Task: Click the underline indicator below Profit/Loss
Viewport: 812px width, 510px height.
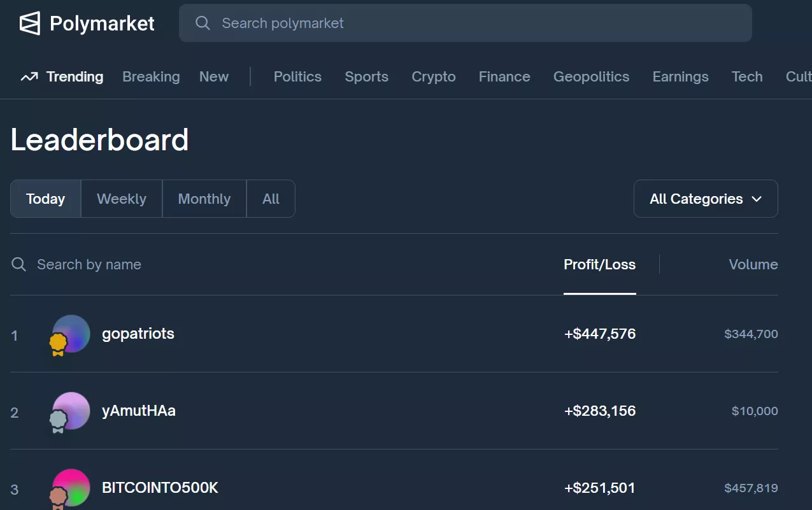Action: click(599, 294)
